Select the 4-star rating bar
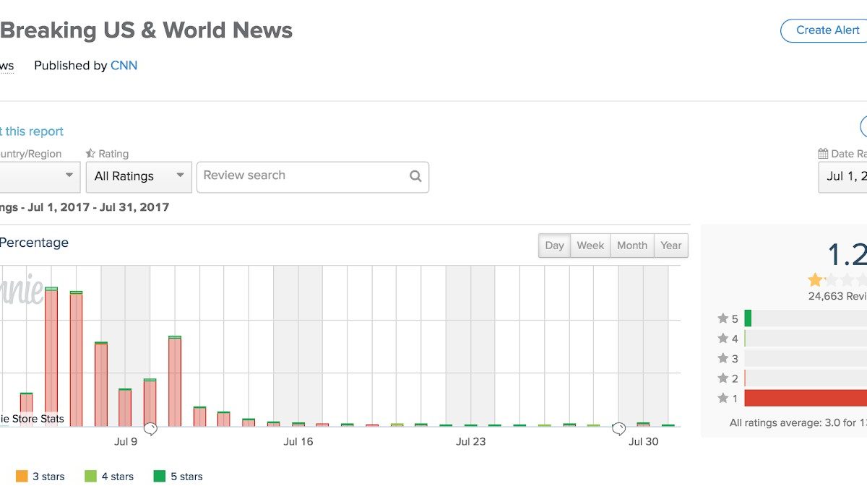The image size is (867, 504). point(806,339)
